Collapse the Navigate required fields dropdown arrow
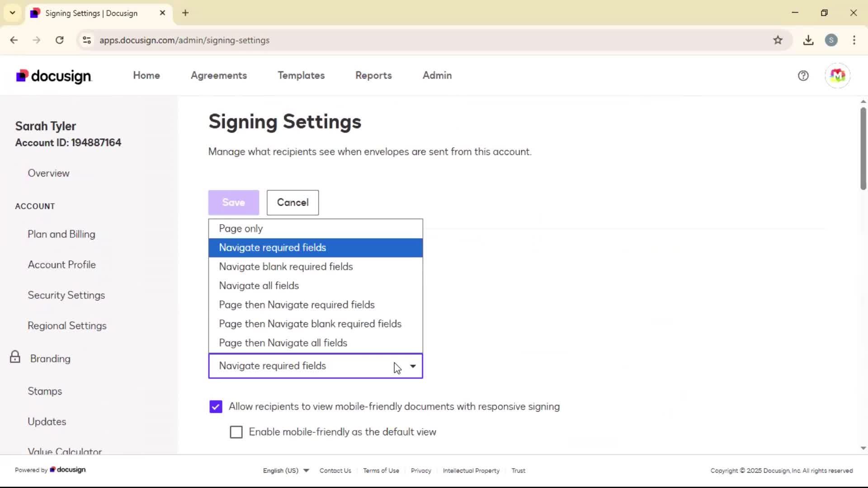 (x=413, y=366)
